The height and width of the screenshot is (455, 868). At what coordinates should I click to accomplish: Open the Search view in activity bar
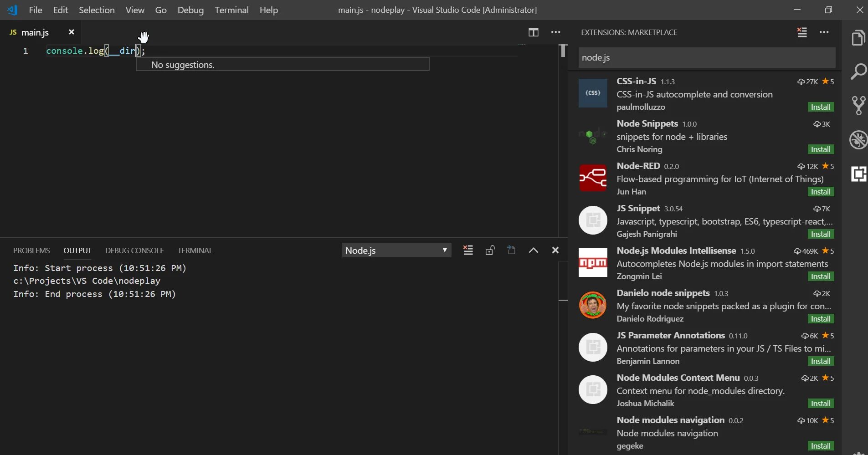click(x=858, y=72)
